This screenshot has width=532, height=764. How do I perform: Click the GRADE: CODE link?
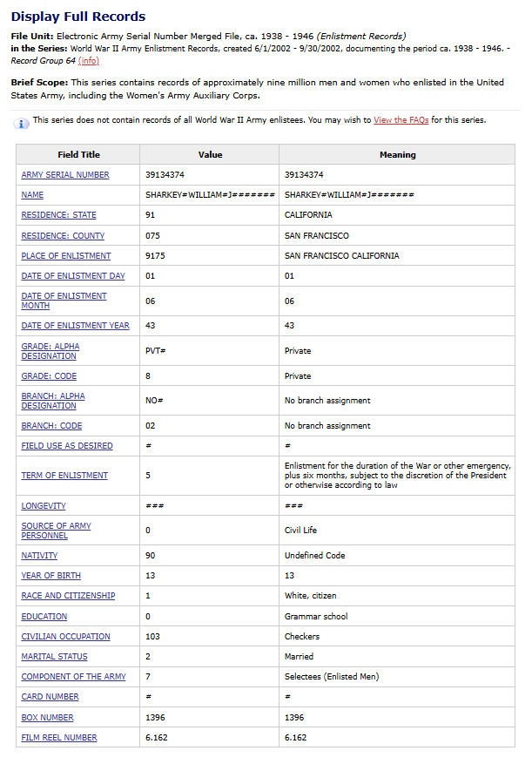(49, 375)
